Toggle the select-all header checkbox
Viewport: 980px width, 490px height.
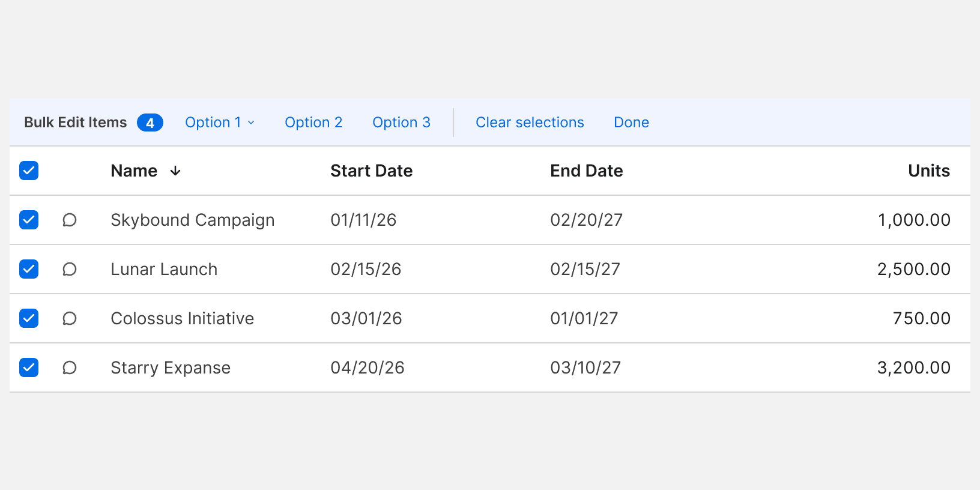(29, 171)
